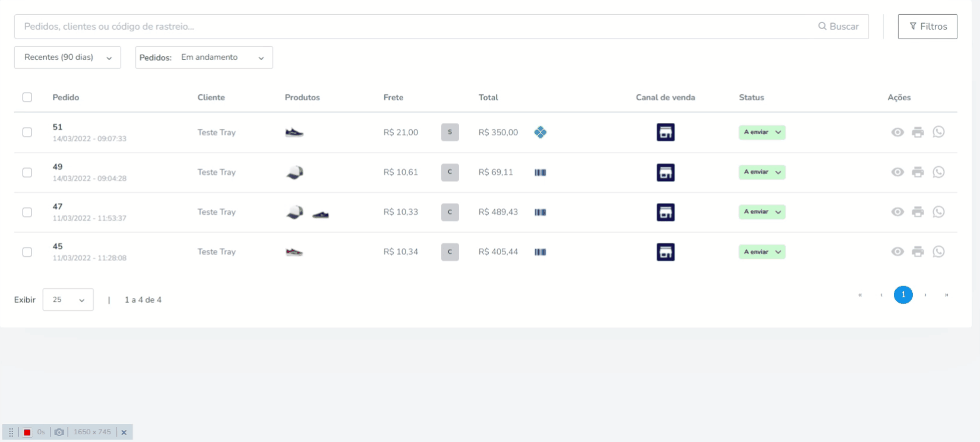Image resolution: width=980 pixels, height=442 pixels.
Task: Open the Filtros button
Action: [928, 27]
